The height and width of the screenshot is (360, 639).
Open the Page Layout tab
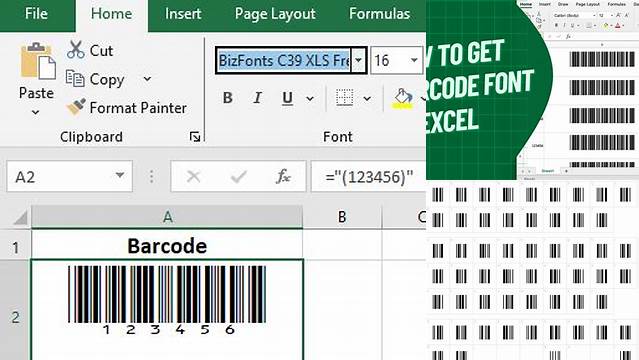click(275, 14)
